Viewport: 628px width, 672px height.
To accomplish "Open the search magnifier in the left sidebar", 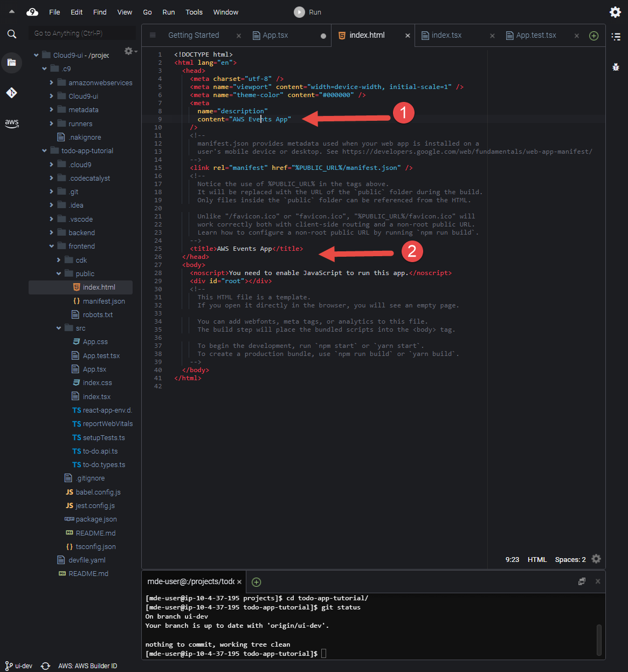I will click(x=12, y=34).
